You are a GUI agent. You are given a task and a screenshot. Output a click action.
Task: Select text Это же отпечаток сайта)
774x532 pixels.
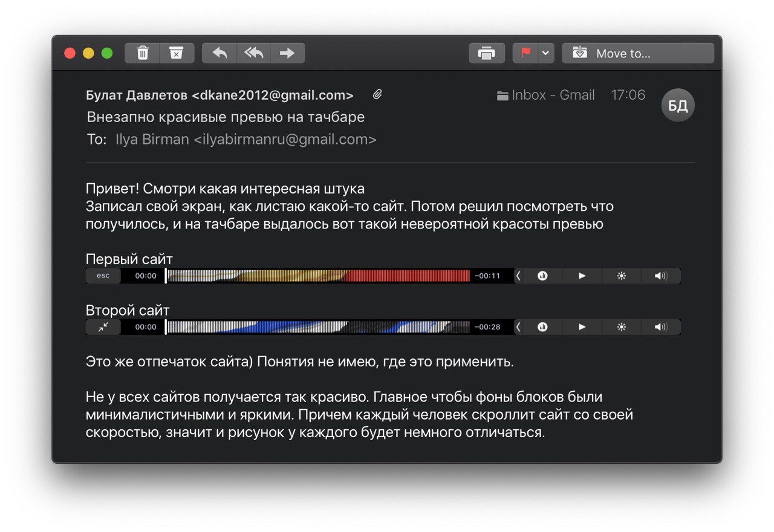tap(169, 363)
